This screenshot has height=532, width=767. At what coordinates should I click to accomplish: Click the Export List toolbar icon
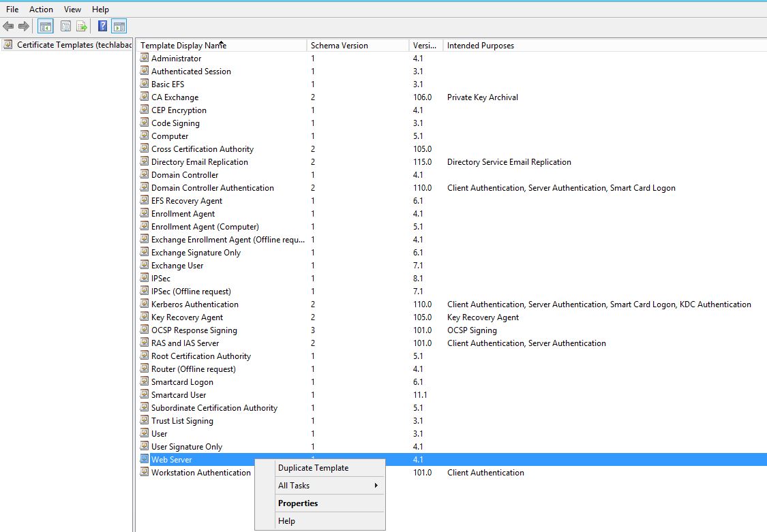coord(82,27)
